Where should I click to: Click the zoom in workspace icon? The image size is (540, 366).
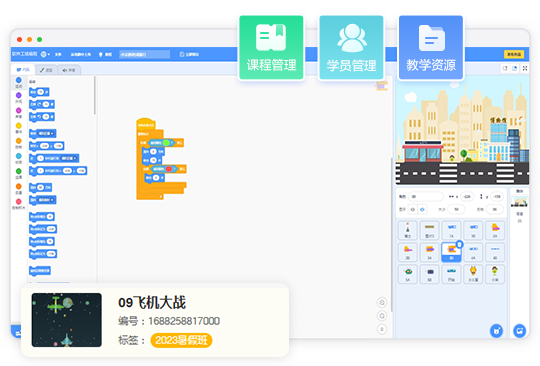point(382,303)
